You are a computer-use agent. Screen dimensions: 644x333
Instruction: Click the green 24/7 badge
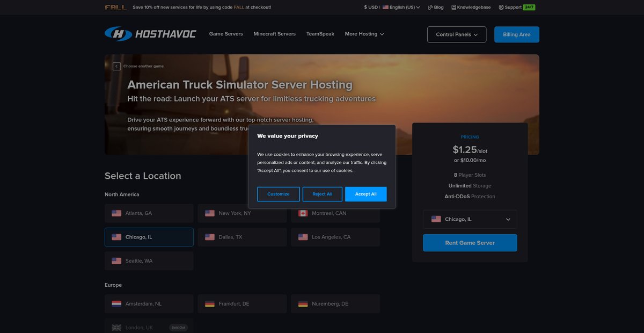(529, 8)
